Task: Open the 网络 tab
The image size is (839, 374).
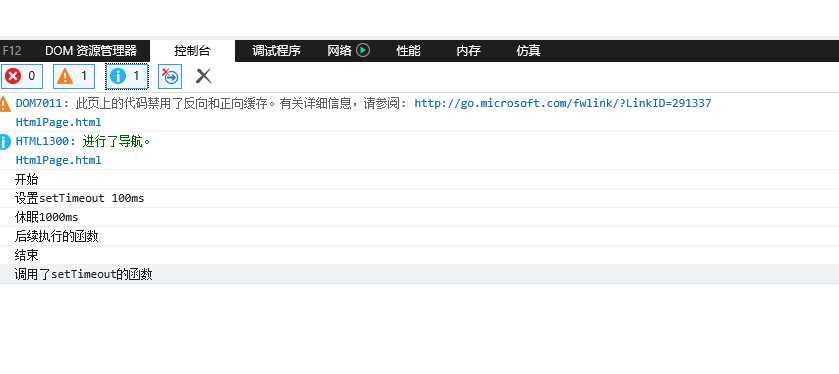Action: coord(339,51)
